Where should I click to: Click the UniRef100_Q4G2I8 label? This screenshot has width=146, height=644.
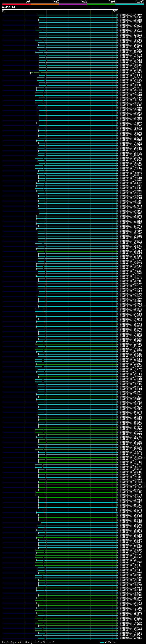[x=131, y=48]
